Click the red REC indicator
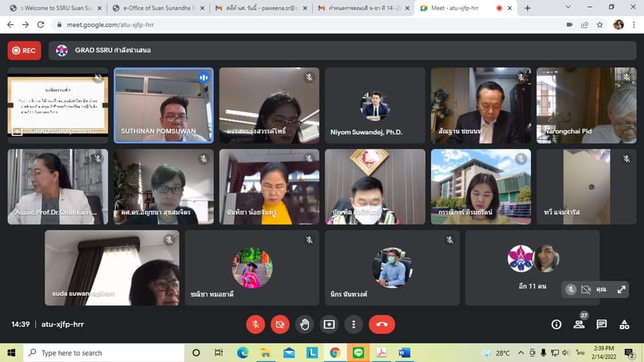The width and height of the screenshot is (644, 362). [24, 51]
